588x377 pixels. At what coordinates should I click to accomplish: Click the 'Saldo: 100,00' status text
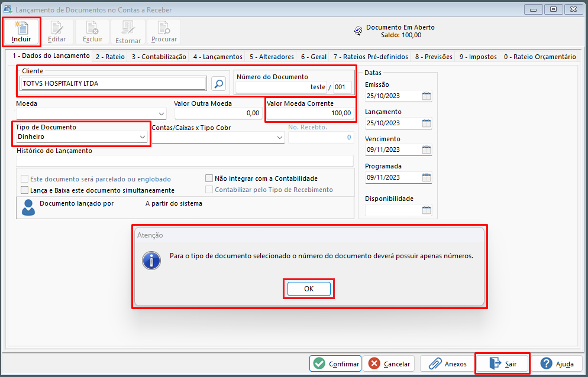click(401, 35)
